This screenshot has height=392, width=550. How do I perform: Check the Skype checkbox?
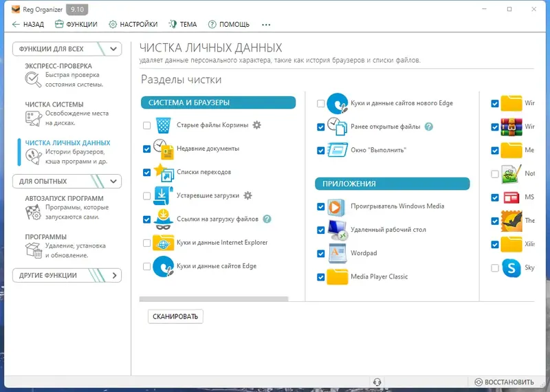[x=494, y=268]
